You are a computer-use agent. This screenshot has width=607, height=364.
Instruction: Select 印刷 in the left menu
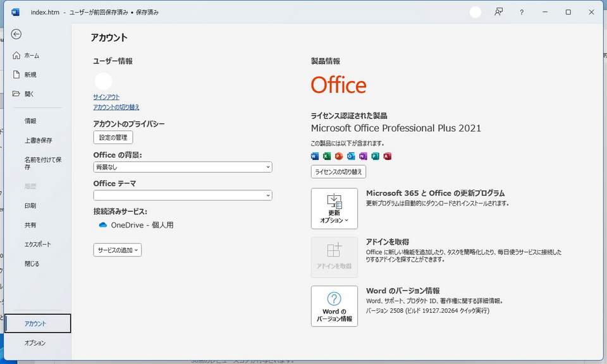point(30,206)
